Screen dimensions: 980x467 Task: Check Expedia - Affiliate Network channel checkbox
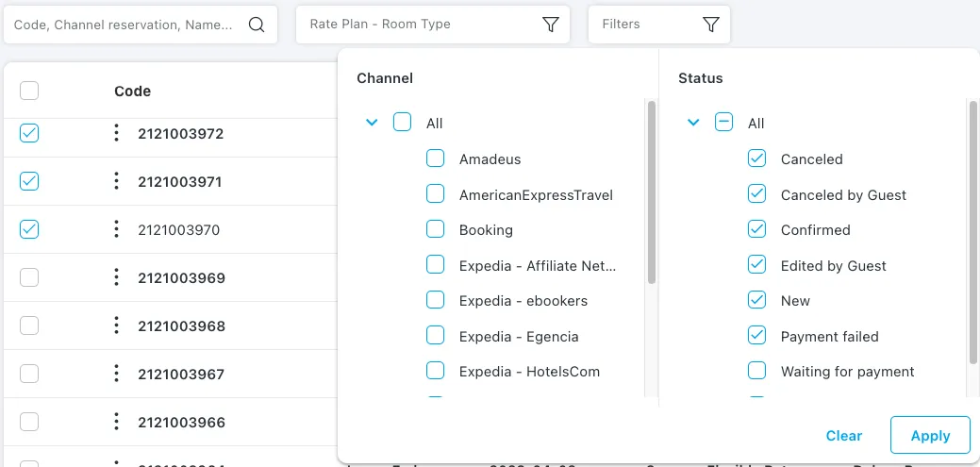tap(436, 264)
